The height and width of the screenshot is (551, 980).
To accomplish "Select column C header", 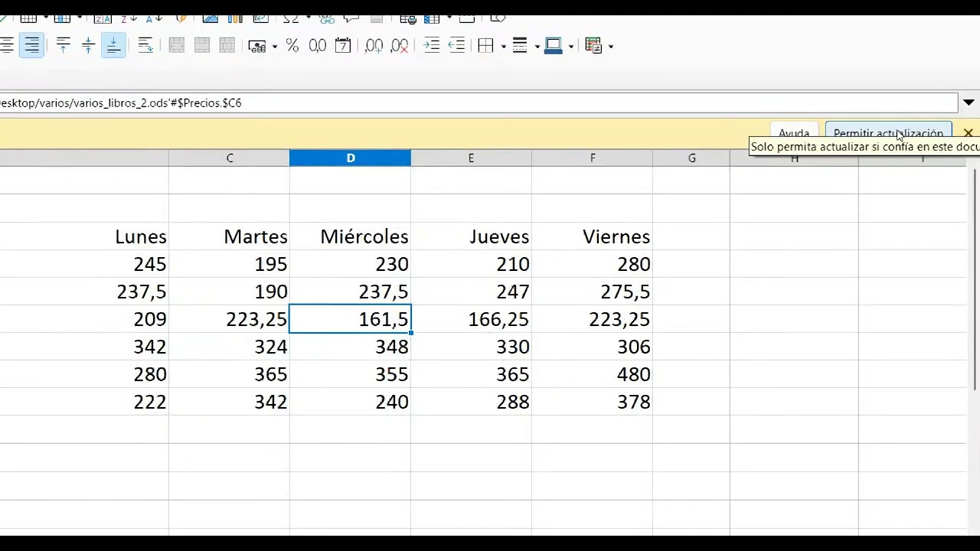I will [x=230, y=158].
